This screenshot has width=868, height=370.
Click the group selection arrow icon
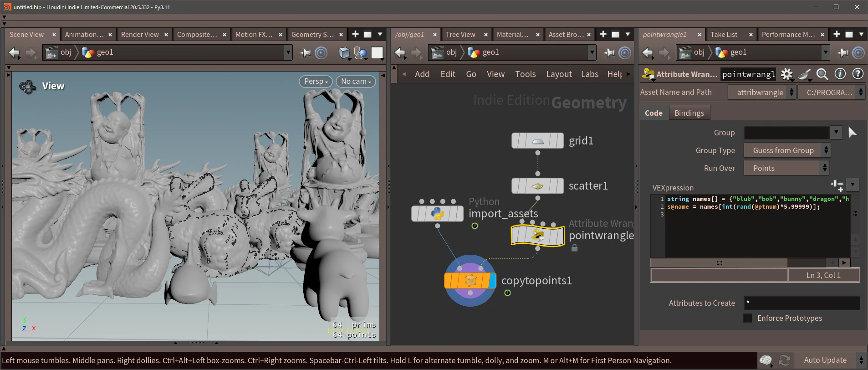click(x=853, y=133)
